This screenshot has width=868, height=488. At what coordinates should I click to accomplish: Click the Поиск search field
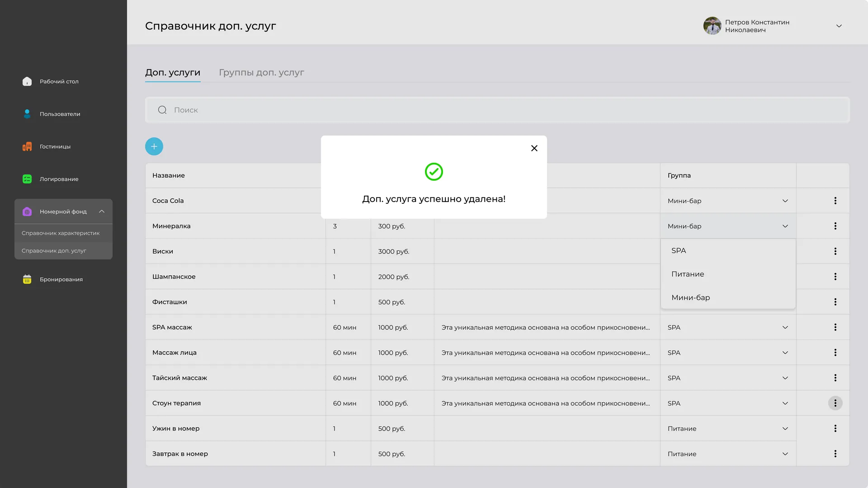click(497, 110)
